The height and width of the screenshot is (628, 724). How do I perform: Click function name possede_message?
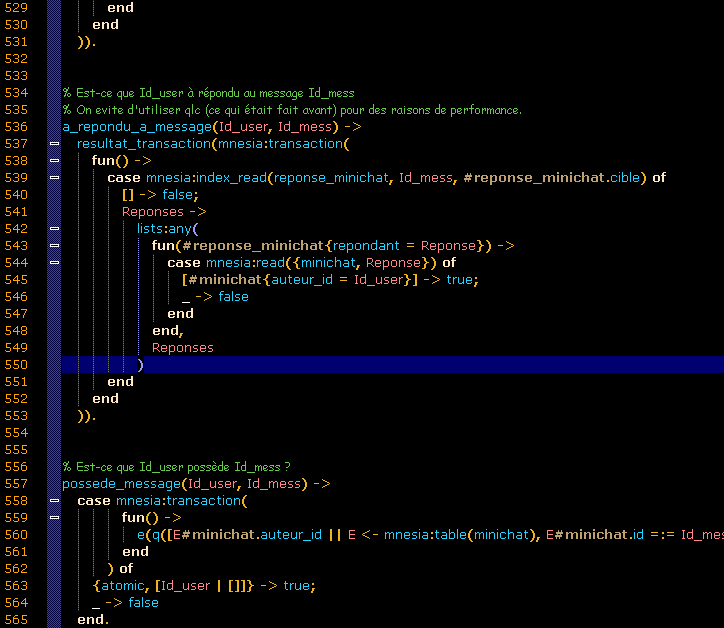(122, 484)
